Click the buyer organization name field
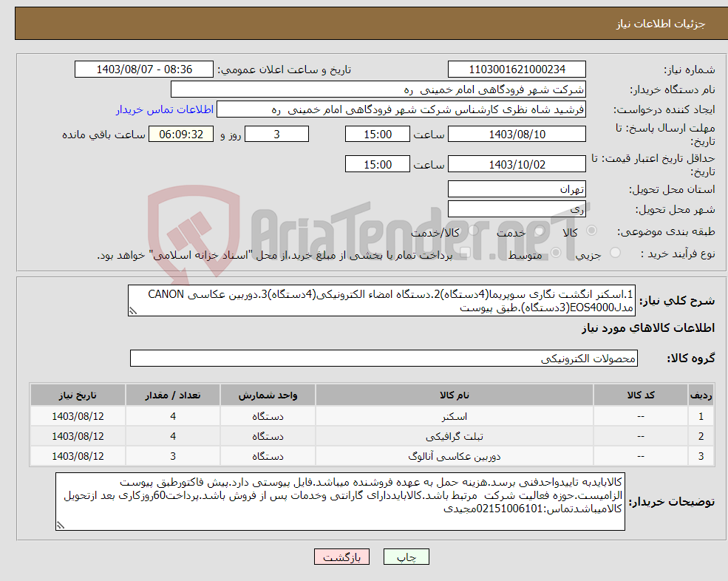 point(378,89)
